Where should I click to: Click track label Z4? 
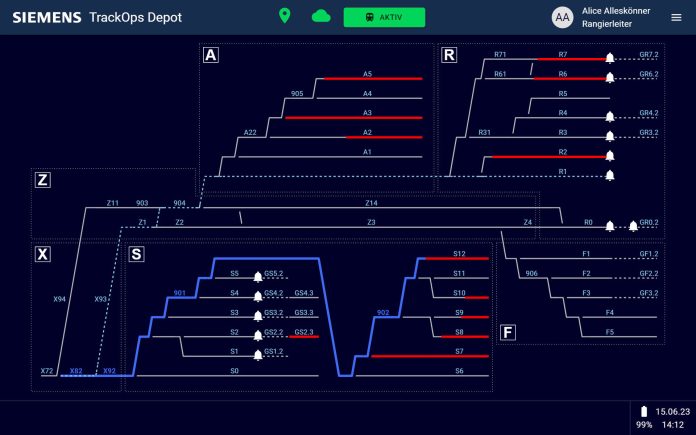(x=527, y=222)
